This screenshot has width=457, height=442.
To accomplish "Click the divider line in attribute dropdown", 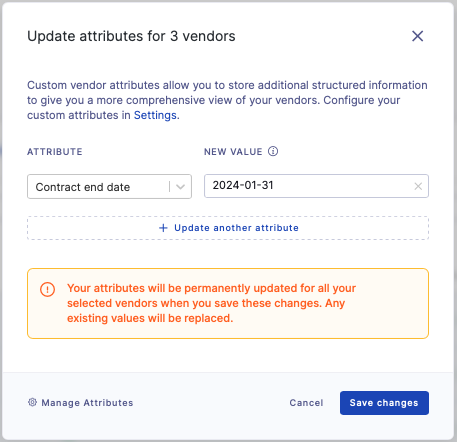I will [169, 187].
